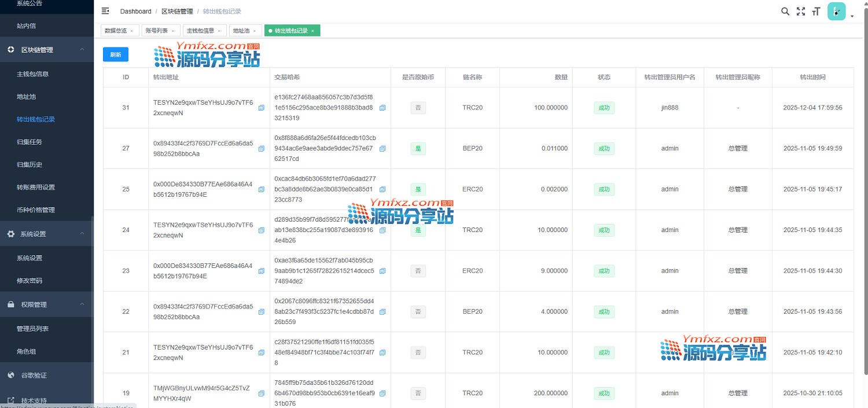Collapse the sidebar with the hamburger icon
868x408 pixels.
pos(105,11)
